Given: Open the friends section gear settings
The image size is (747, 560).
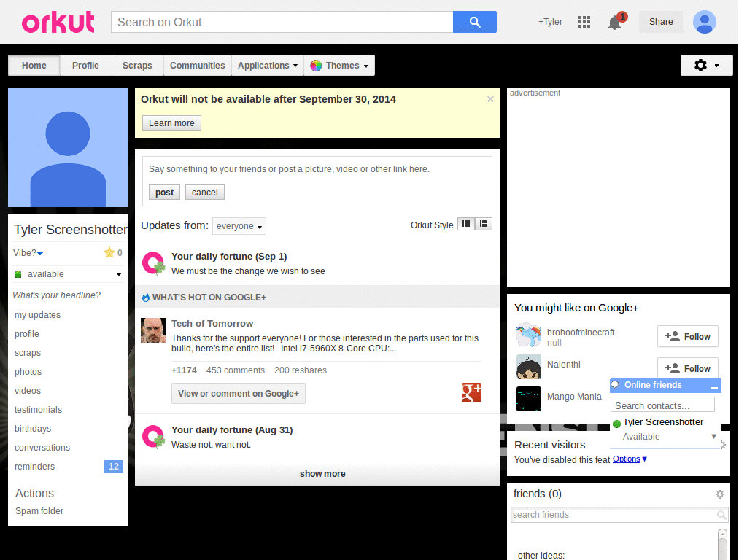Looking at the screenshot, I should (x=720, y=494).
